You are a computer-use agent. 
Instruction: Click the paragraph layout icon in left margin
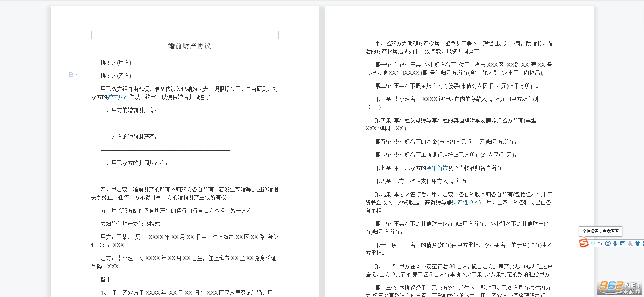[x=71, y=75]
